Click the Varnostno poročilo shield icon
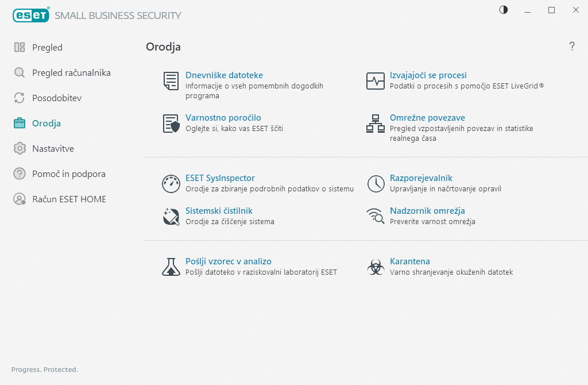The height and width of the screenshot is (385, 588). (x=171, y=124)
